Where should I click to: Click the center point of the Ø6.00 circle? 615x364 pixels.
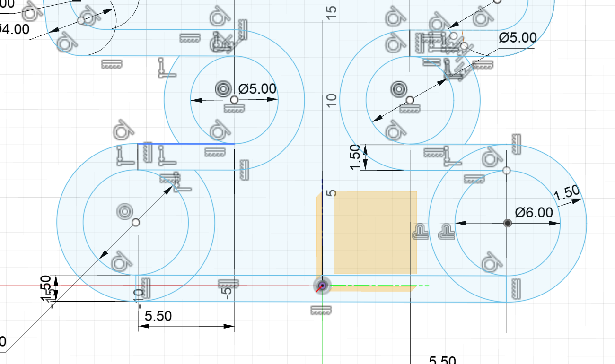point(508,223)
